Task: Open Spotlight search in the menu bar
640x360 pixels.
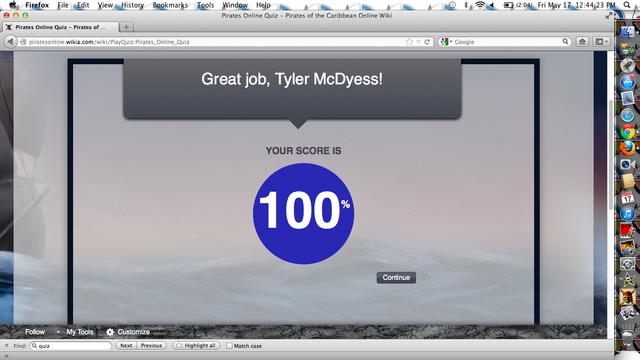Action: [627, 5]
